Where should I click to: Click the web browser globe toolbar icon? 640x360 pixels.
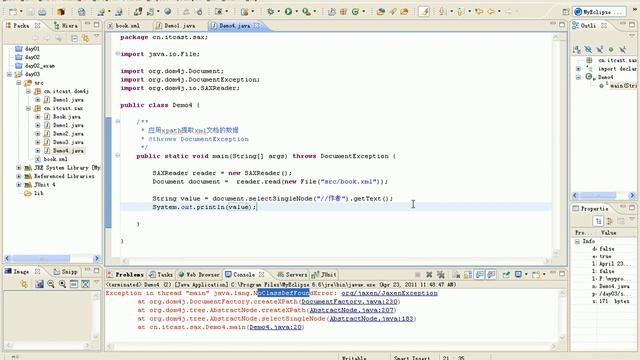[x=167, y=12]
